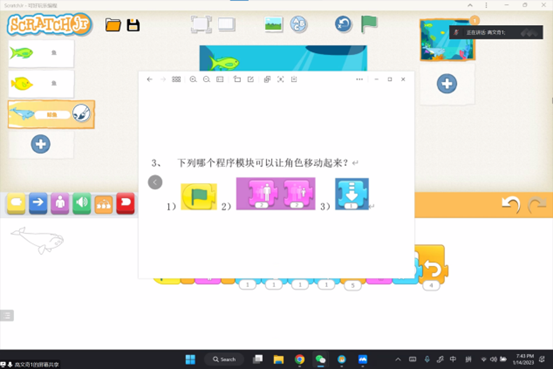Reset characters with blue reset button
This screenshot has height=369, width=553.
pos(343,24)
